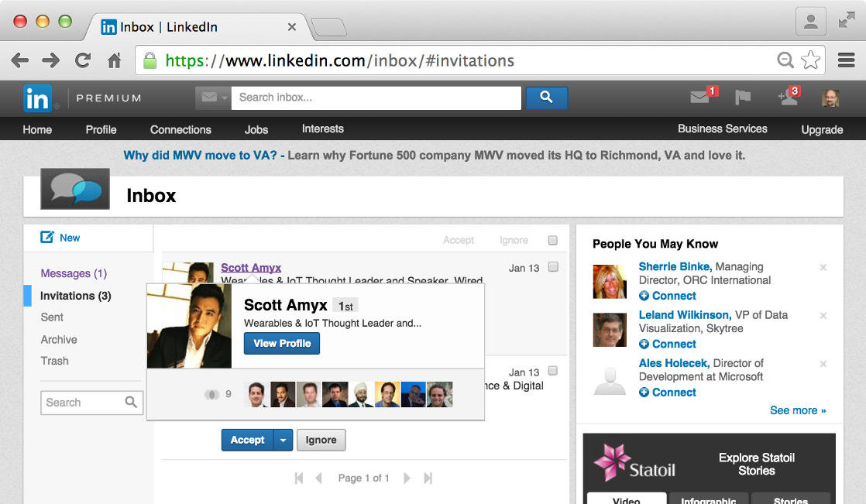Click the sidebar search magnifier icon
Image resolution: width=866 pixels, height=504 pixels.
click(131, 402)
